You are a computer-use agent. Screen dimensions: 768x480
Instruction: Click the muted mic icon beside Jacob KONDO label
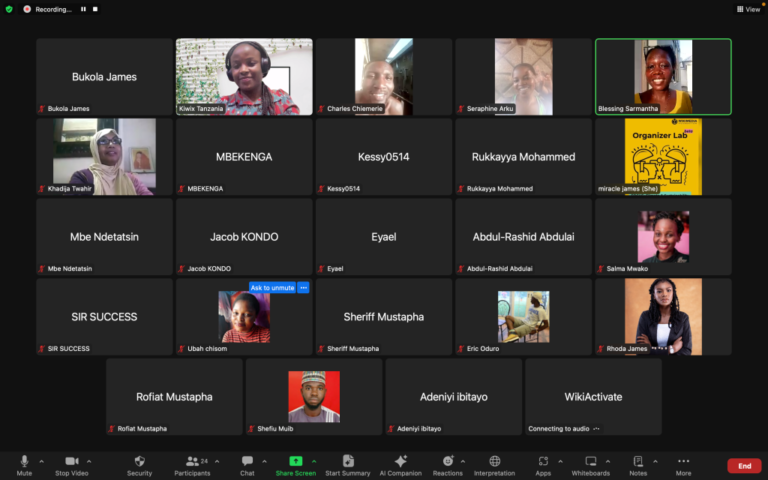[182, 268]
